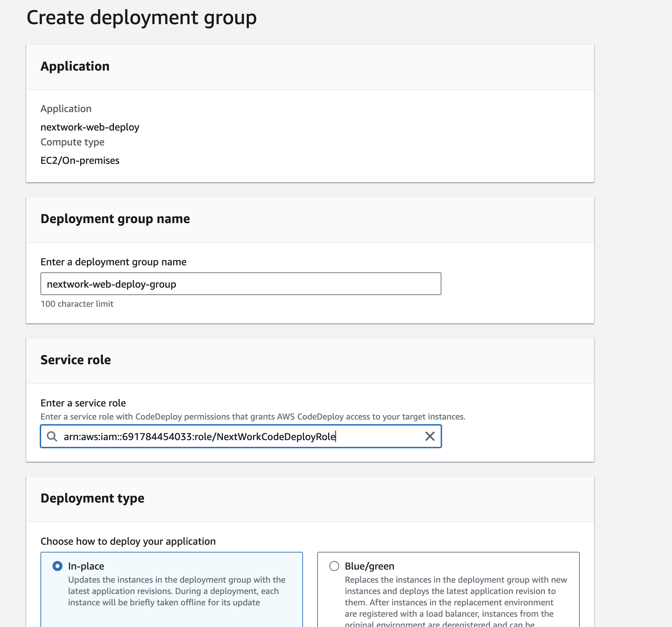The height and width of the screenshot is (627, 672).
Task: Click the Choose how to deploy your application label
Action: coord(128,541)
